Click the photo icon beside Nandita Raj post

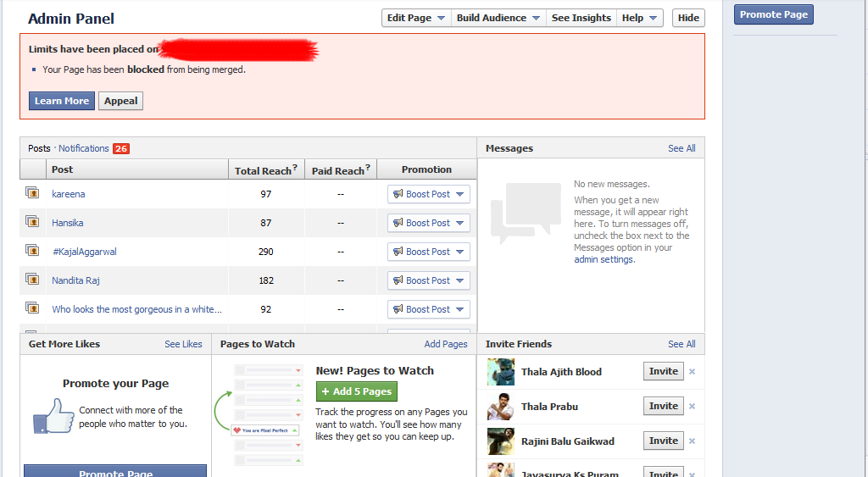pyautogui.click(x=32, y=279)
